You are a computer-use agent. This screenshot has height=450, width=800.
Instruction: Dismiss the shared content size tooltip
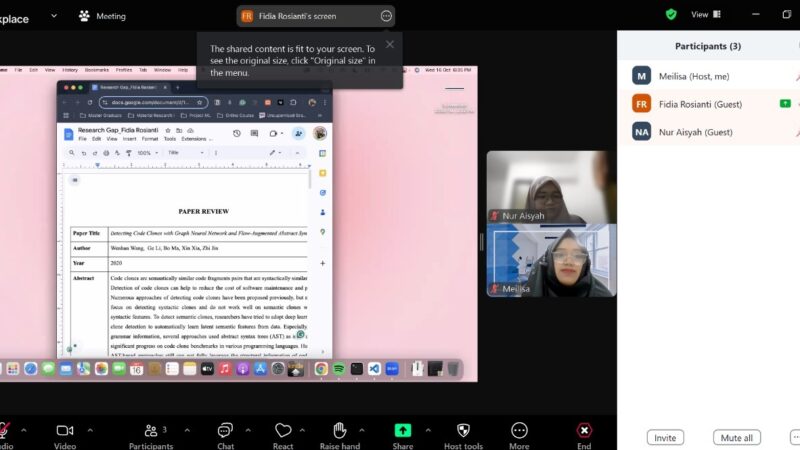point(390,44)
